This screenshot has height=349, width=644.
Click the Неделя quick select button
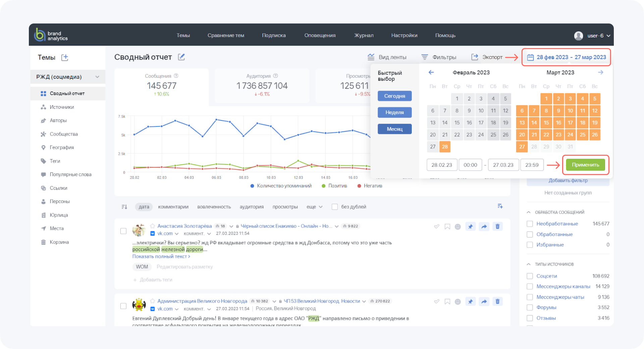394,112
